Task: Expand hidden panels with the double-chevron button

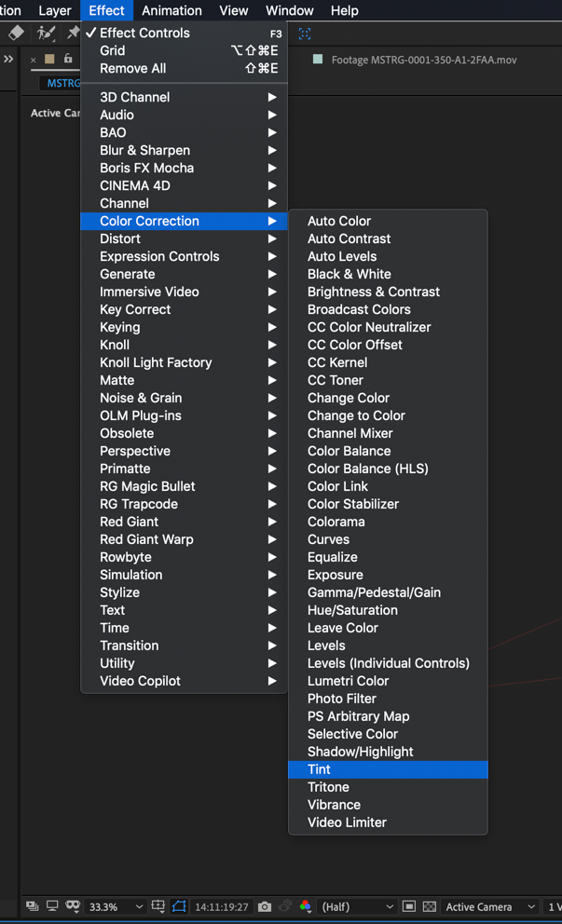Action: tap(8, 59)
